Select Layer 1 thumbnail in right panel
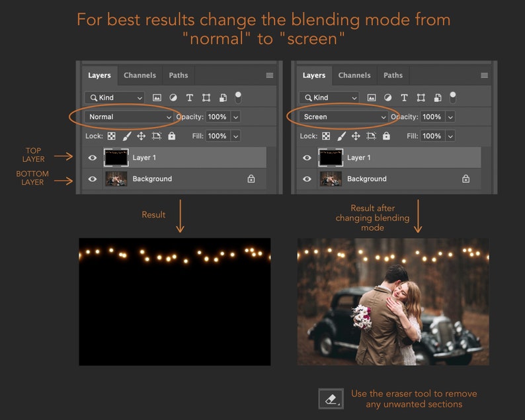The width and height of the screenshot is (525, 420). pyautogui.click(x=331, y=157)
